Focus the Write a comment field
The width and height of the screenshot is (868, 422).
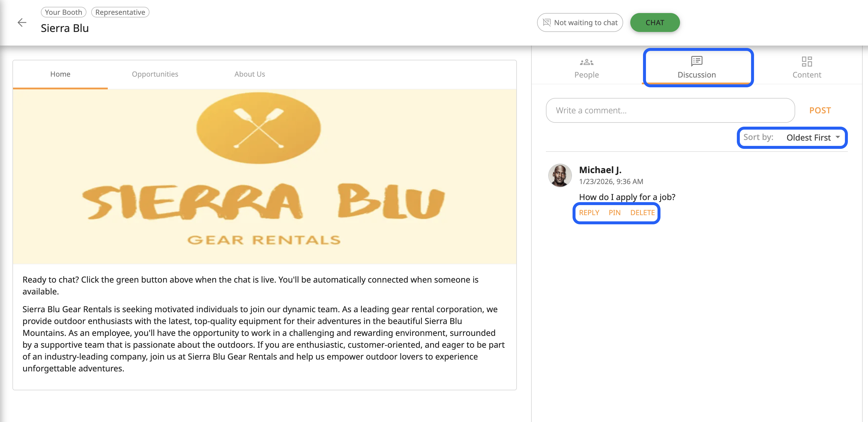tap(670, 110)
